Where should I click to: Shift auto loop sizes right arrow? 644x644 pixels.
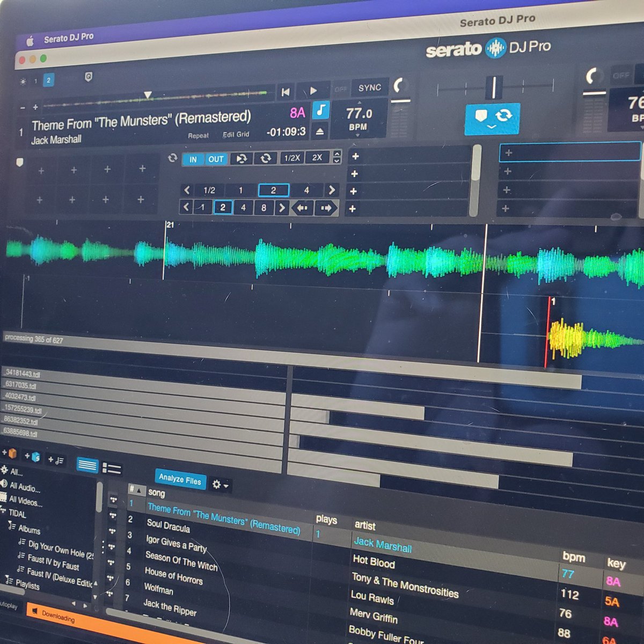pyautogui.click(x=331, y=189)
